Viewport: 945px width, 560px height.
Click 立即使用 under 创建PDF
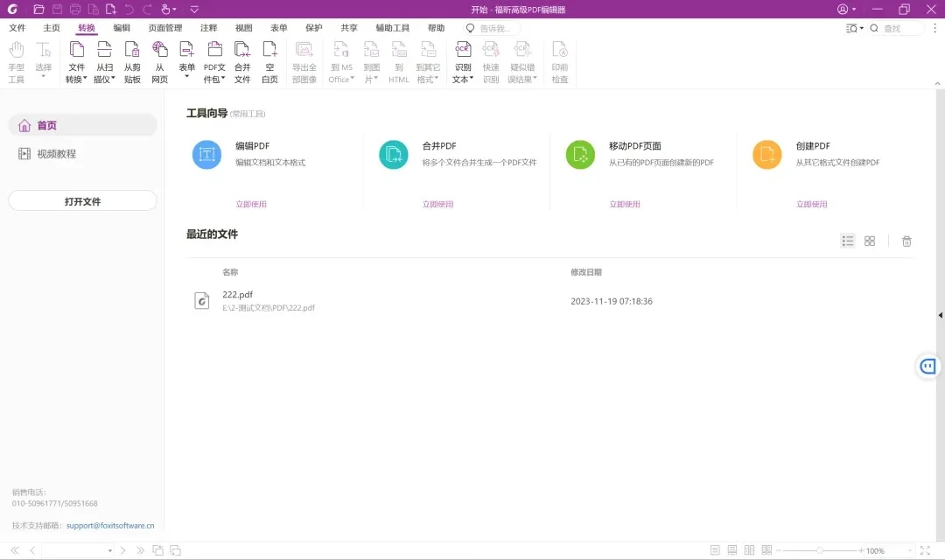[x=812, y=205]
